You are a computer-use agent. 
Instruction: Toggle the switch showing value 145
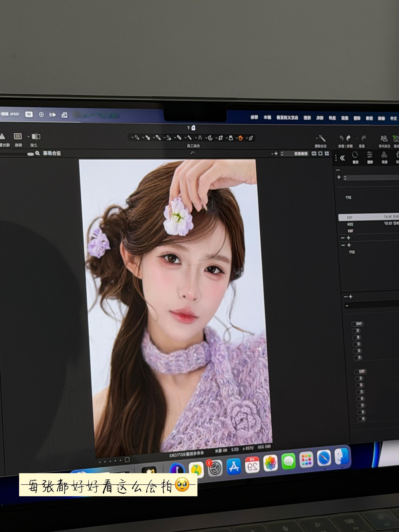tap(357, 324)
